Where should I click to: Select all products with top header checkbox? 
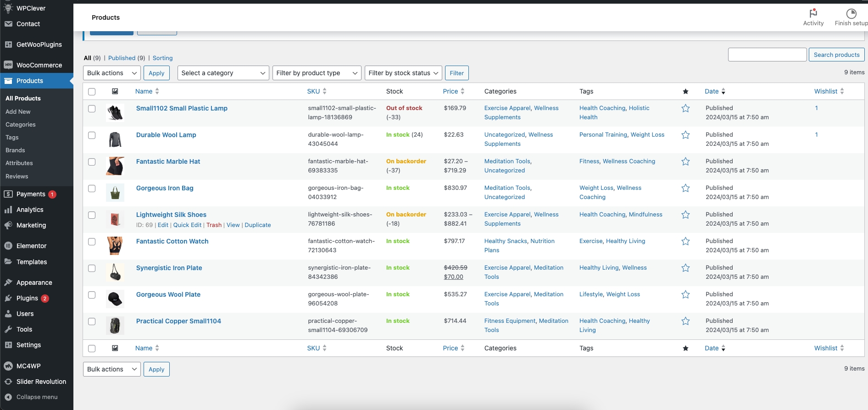92,92
